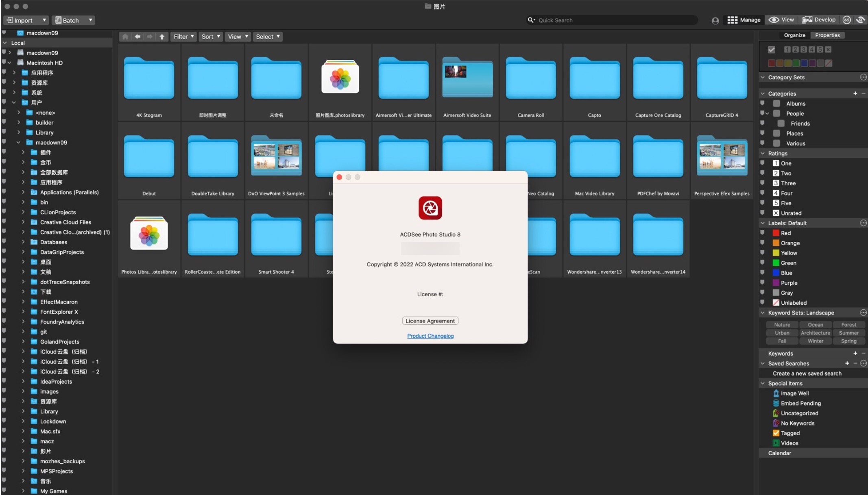Click the red color label swatch
The image size is (868, 495).
771,63
